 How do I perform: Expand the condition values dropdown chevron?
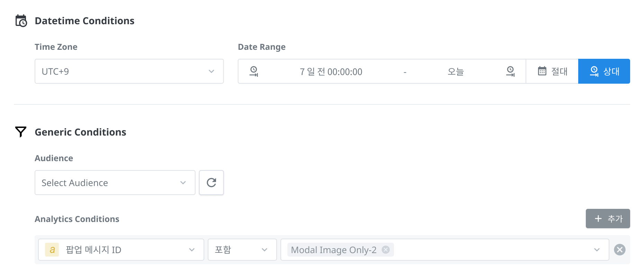pos(597,250)
